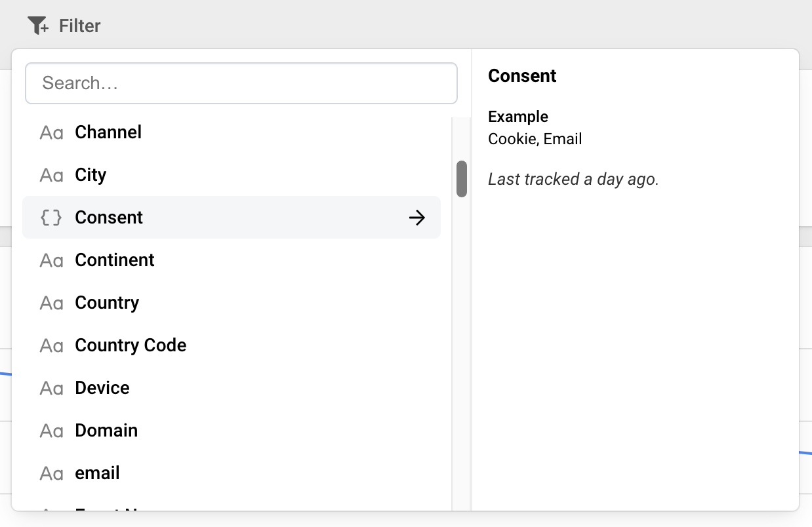Click the text-type icon beside Channel
This screenshot has width=812, height=527.
tap(51, 133)
